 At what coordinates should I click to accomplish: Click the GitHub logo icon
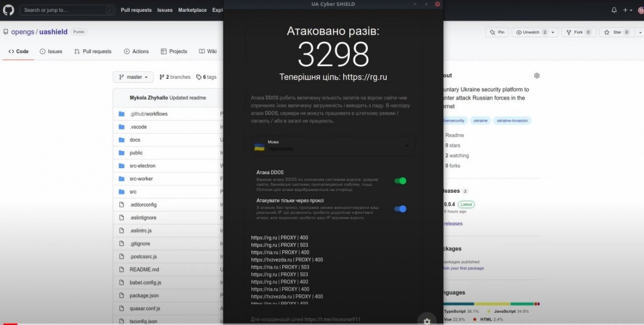click(x=9, y=10)
